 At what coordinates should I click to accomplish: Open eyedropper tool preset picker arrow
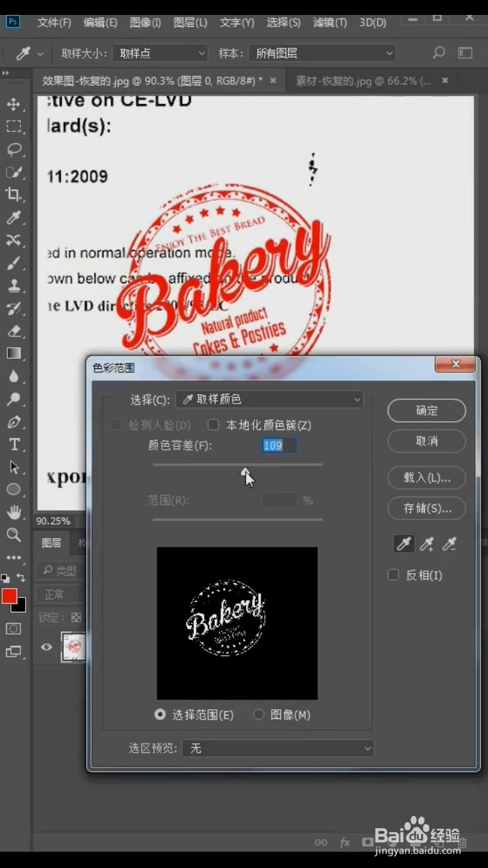point(41,54)
